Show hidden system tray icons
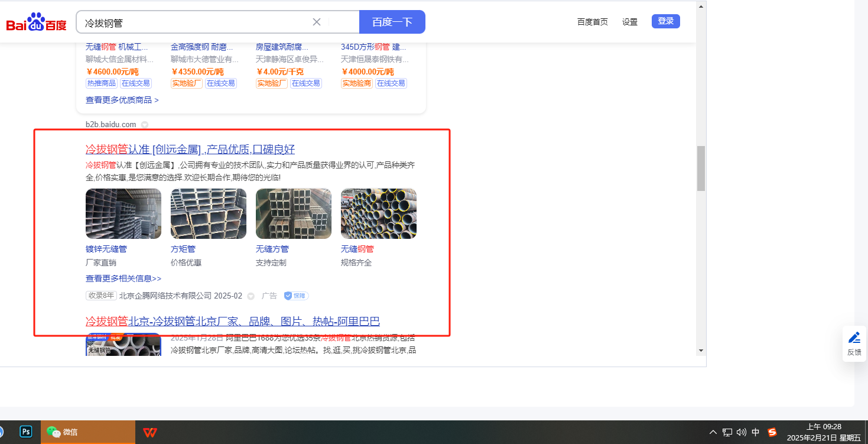Screen dimensions: 868x444 [713, 432]
